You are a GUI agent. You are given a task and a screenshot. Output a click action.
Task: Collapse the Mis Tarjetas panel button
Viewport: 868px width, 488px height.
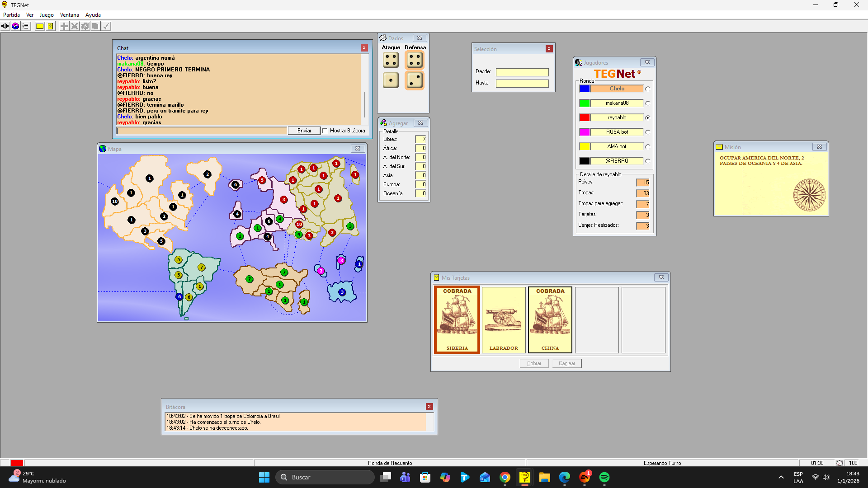click(661, 277)
